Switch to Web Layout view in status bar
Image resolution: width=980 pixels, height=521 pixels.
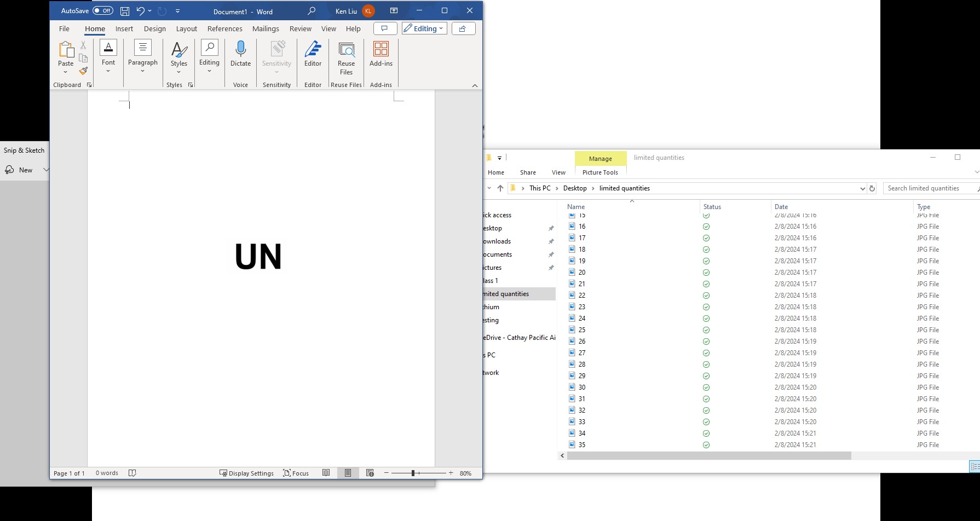pyautogui.click(x=370, y=473)
